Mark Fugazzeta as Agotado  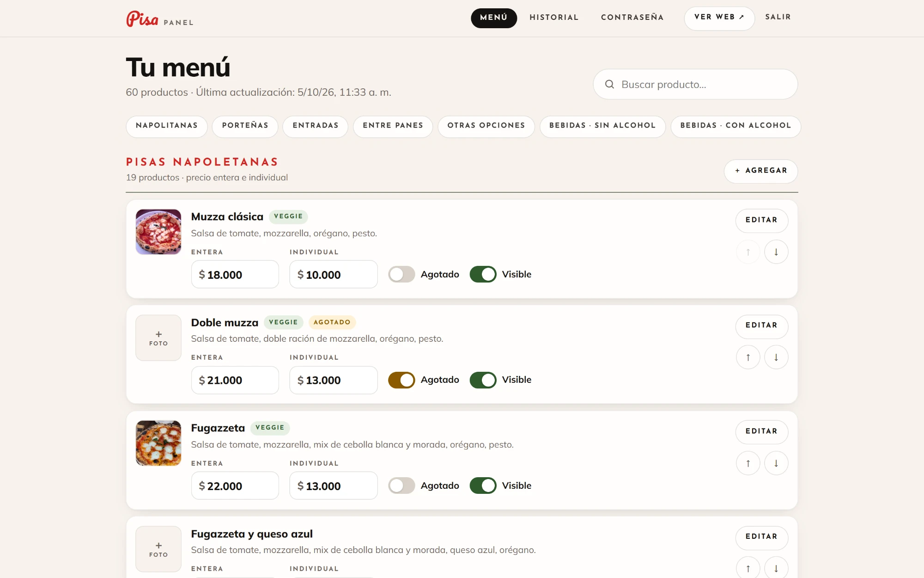tap(401, 486)
